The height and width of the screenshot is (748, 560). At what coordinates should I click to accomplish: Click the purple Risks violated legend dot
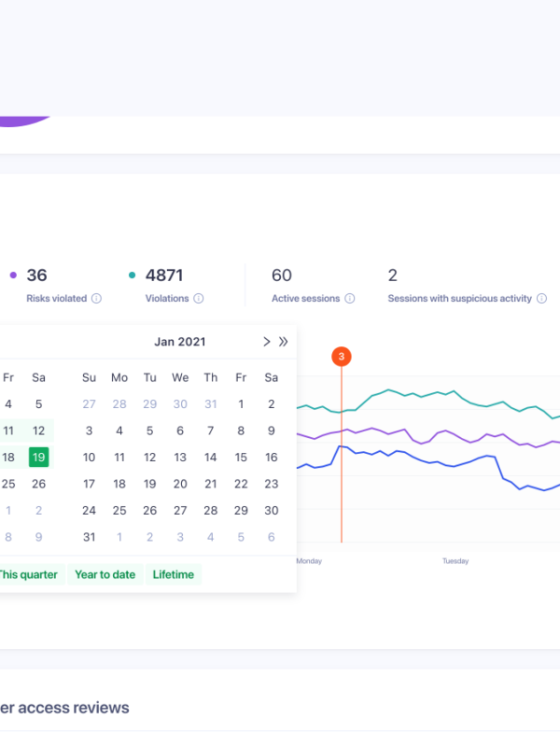click(x=13, y=275)
